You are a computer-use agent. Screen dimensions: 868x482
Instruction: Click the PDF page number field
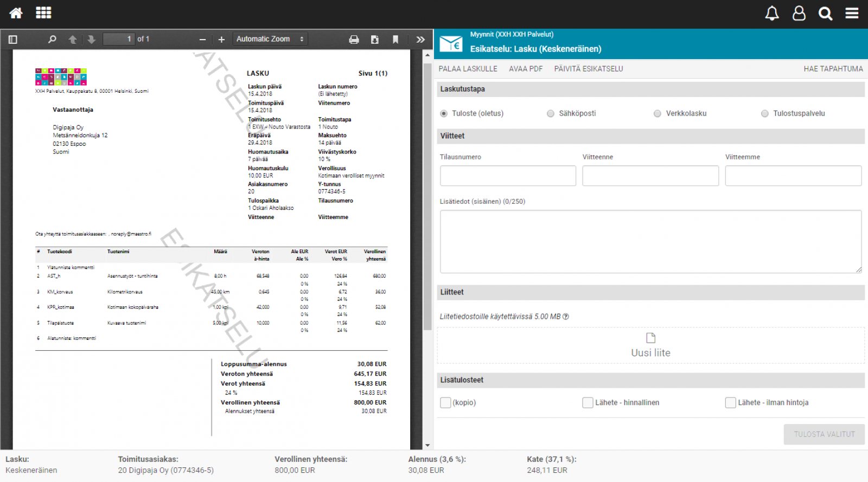pos(119,39)
